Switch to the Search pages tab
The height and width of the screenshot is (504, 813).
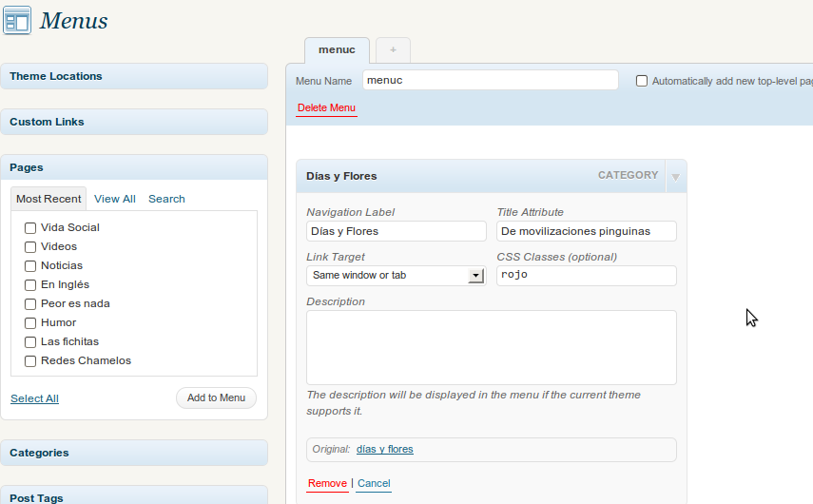click(x=166, y=199)
